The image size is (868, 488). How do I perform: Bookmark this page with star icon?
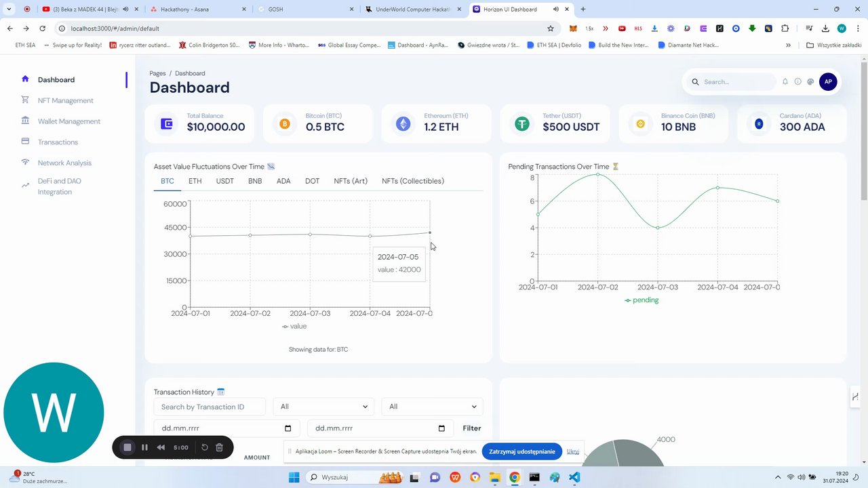click(x=551, y=28)
